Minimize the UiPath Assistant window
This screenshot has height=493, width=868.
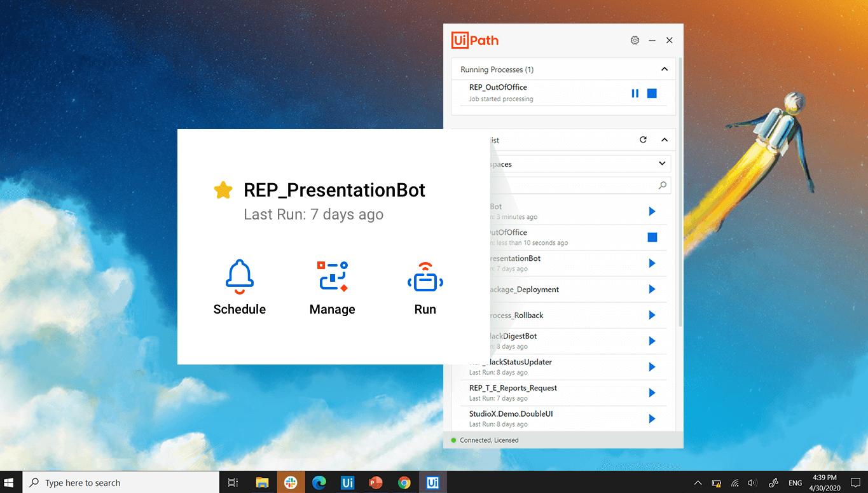pos(652,40)
